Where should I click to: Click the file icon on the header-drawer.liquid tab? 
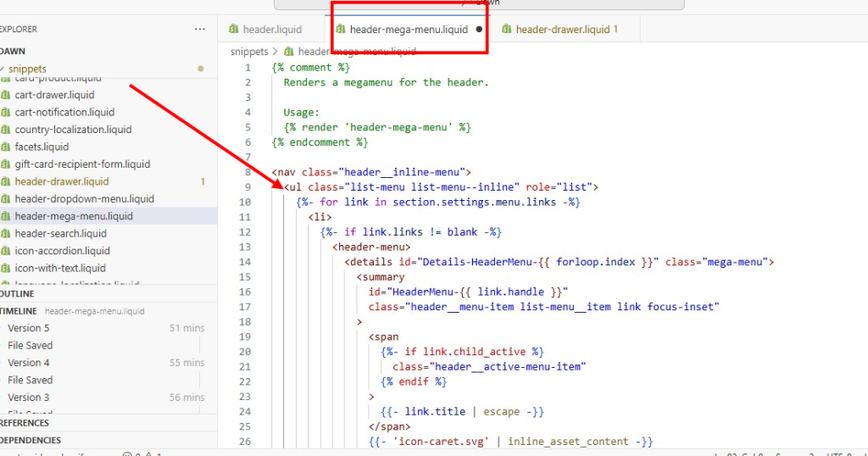pyautogui.click(x=507, y=30)
